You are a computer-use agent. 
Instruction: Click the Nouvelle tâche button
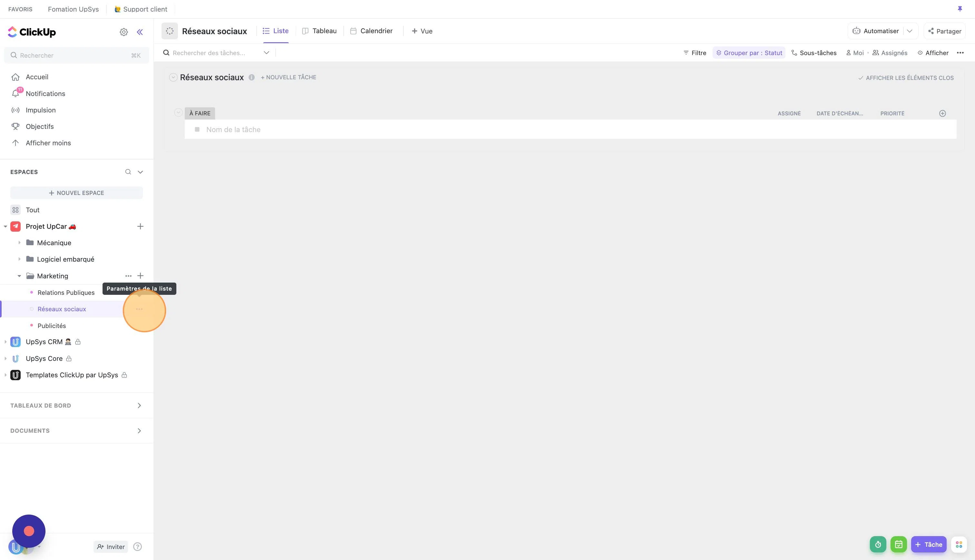(289, 78)
